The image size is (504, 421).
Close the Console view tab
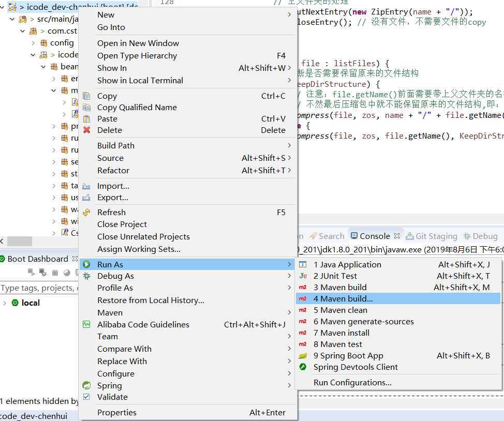coord(397,236)
